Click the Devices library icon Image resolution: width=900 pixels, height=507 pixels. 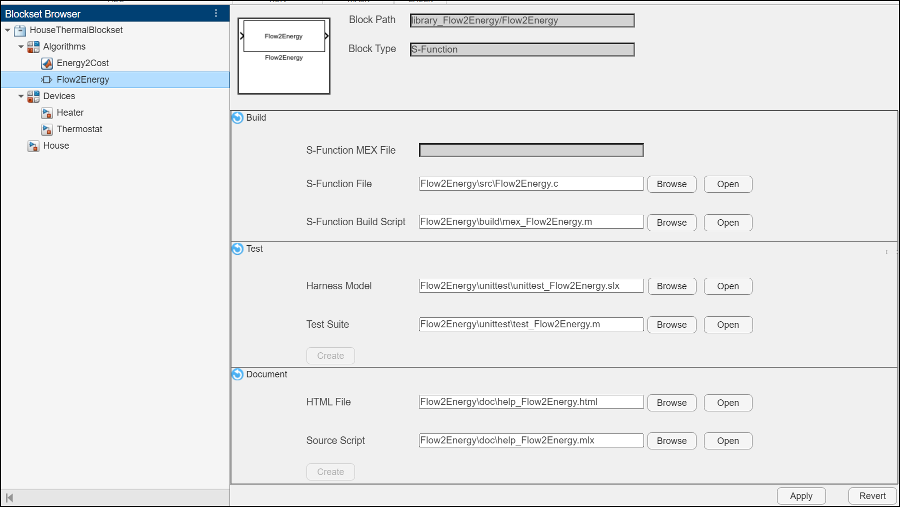coord(34,96)
